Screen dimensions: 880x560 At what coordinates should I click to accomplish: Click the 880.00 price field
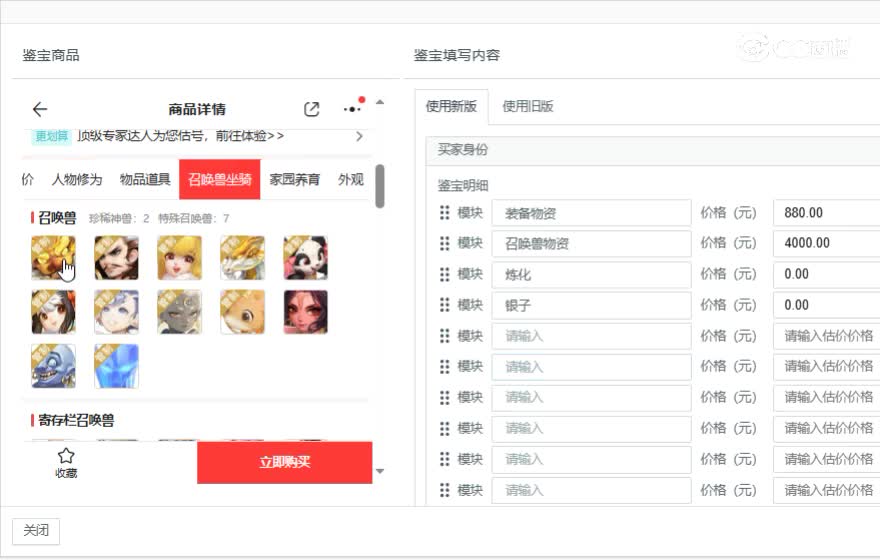coord(827,213)
